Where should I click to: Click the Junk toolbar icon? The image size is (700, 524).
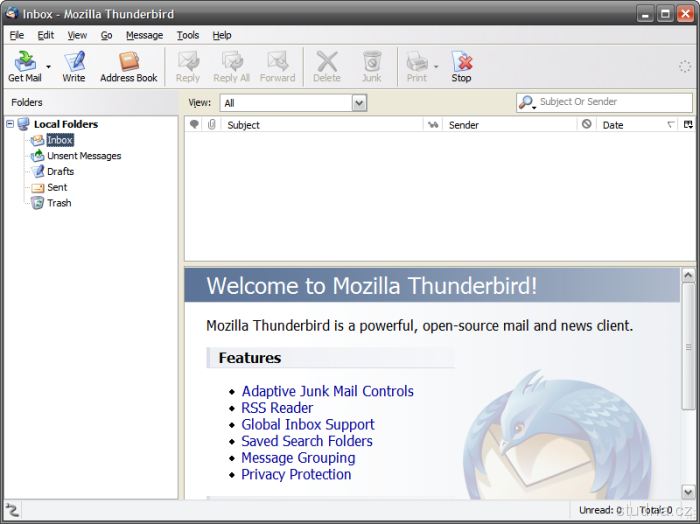(x=372, y=66)
